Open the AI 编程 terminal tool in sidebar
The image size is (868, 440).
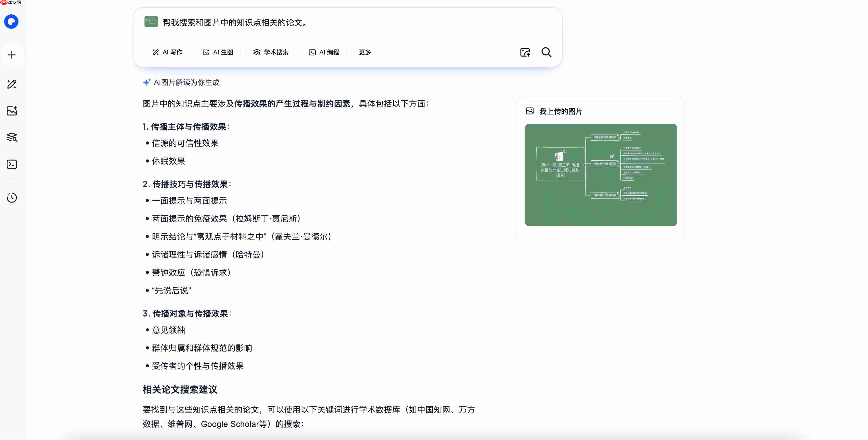[x=12, y=164]
